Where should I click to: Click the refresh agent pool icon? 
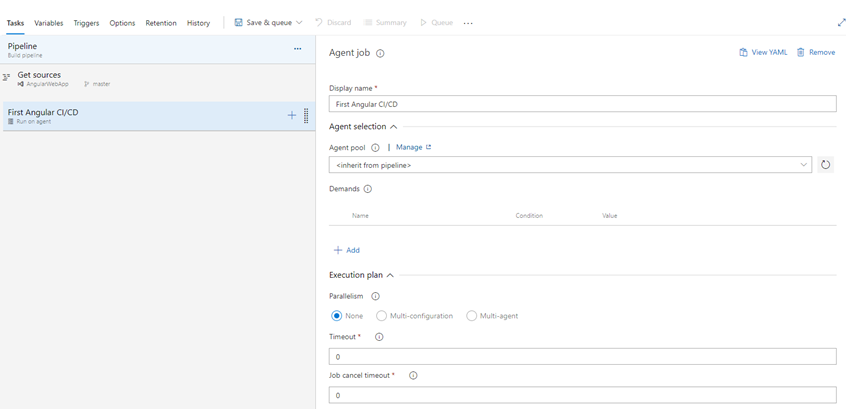click(x=825, y=165)
